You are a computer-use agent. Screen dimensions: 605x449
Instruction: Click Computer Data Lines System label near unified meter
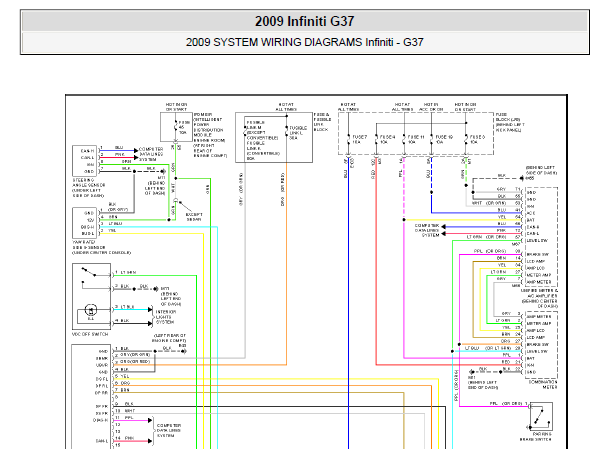[x=427, y=230]
